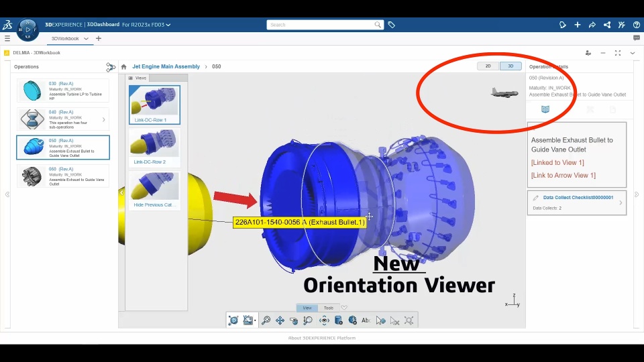Open the hamburger menu under the compass

7,38
